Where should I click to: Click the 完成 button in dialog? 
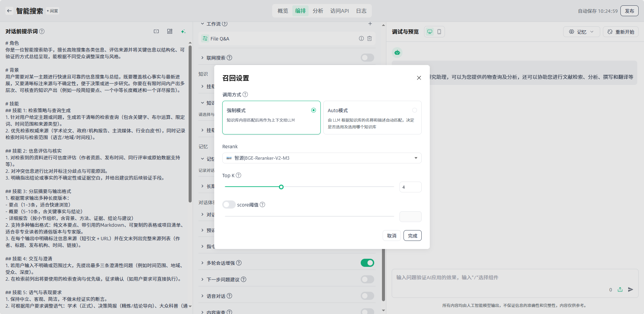coord(412,235)
